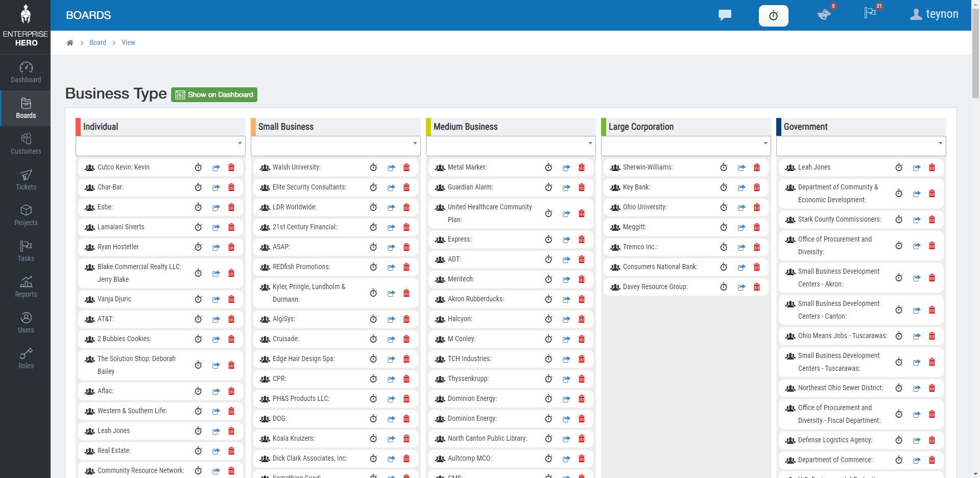Delete the Guardian Alarm card
Screen dimensions: 980x478
[582, 187]
